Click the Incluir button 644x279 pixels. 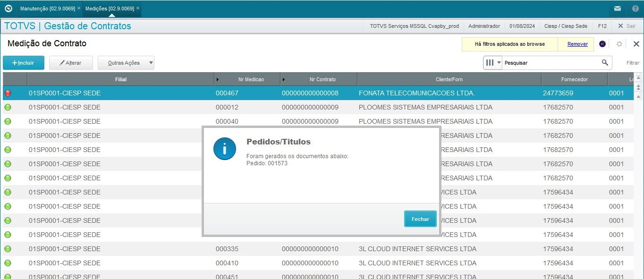tap(24, 63)
